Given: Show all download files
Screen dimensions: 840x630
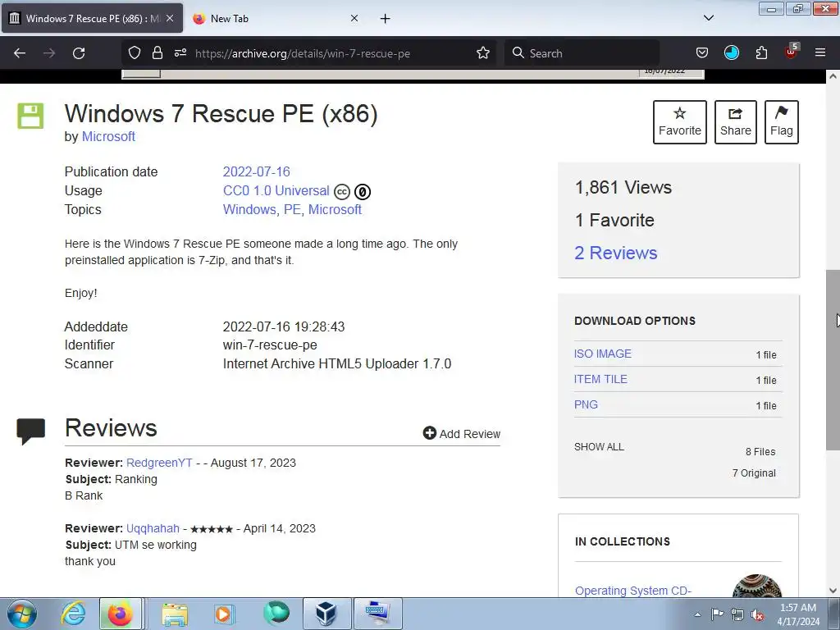Looking at the screenshot, I should (599, 447).
